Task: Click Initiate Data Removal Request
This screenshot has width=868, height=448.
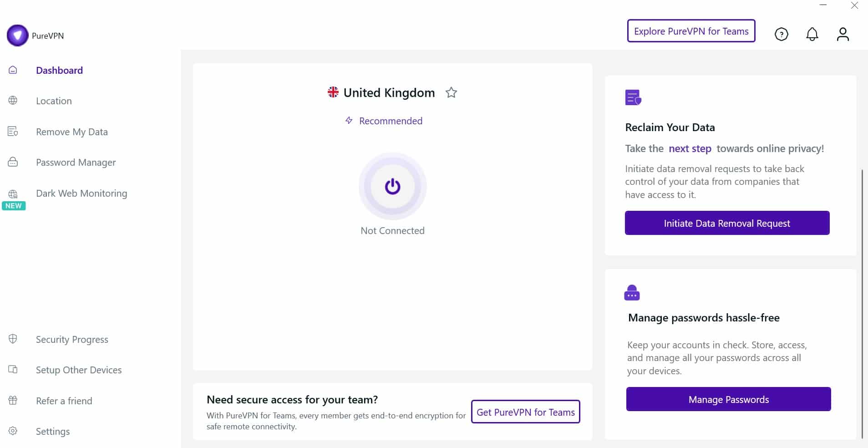Action: coord(727,223)
